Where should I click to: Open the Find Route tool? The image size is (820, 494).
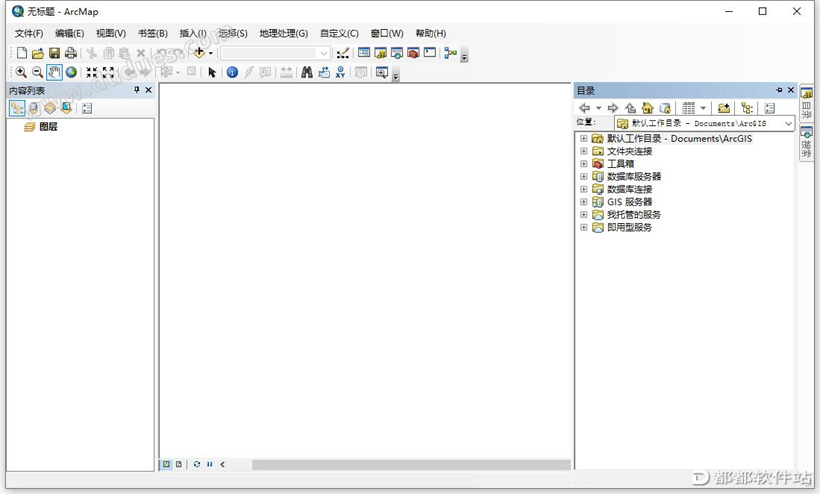(x=324, y=72)
